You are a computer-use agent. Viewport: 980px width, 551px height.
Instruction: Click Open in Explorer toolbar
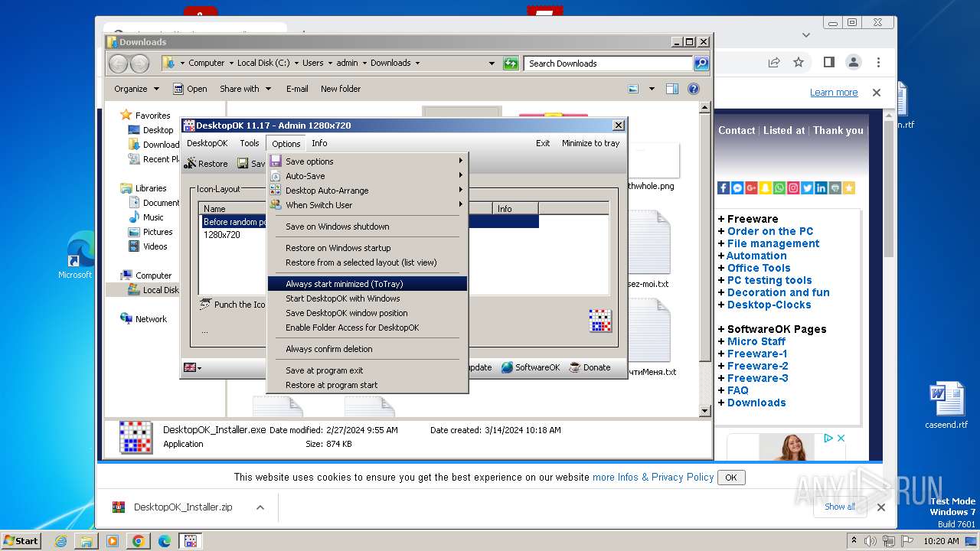(x=190, y=89)
